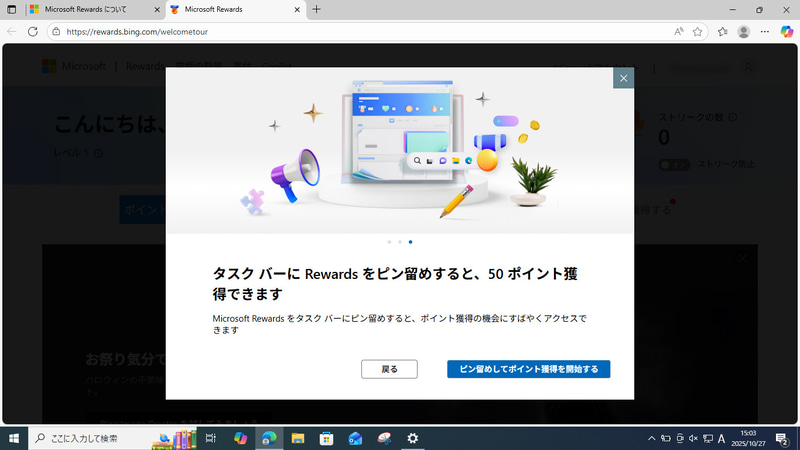The height and width of the screenshot is (450, 800).
Task: Click the Microsoft logo behind dialog
Action: (x=49, y=66)
